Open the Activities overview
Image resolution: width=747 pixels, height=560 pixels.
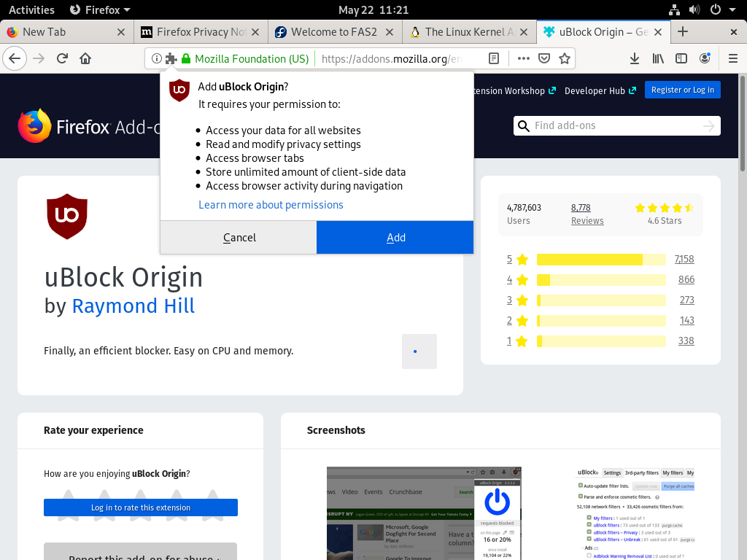pos(31,9)
